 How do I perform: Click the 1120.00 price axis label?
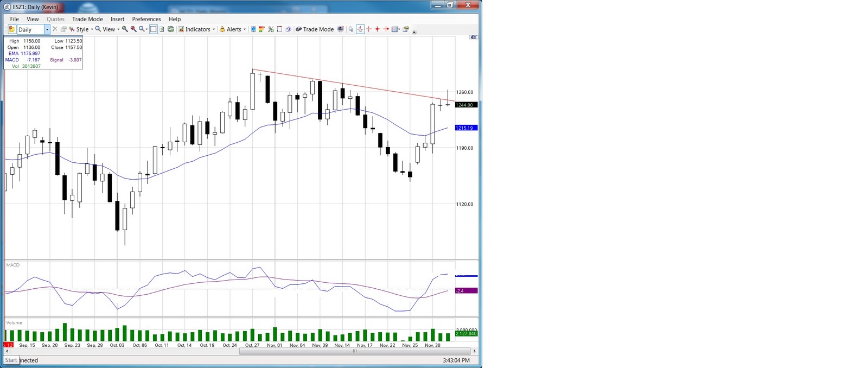click(x=464, y=204)
